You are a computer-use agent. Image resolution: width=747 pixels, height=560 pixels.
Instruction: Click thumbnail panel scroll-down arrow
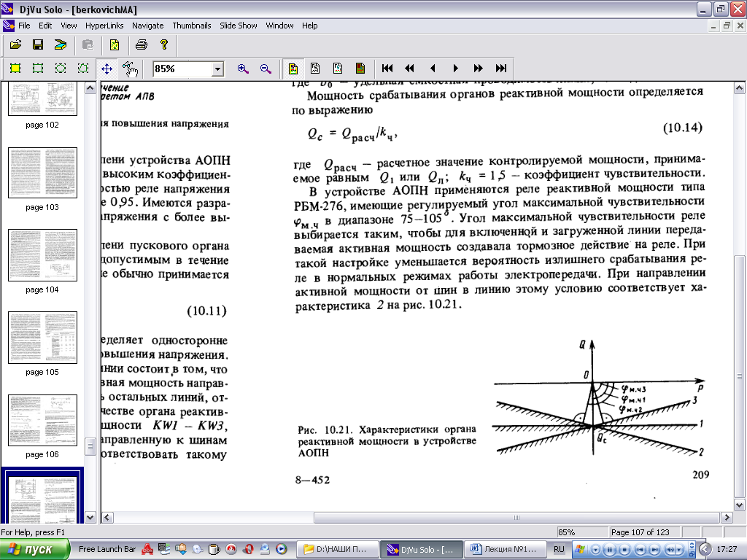(90, 517)
